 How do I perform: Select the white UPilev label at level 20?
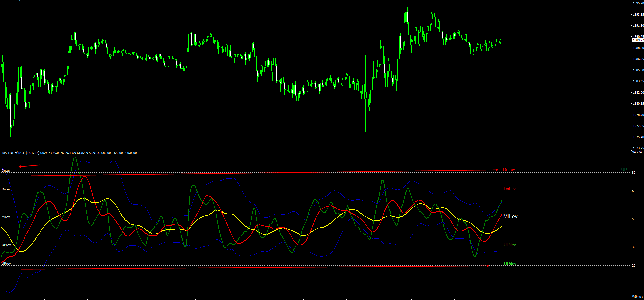point(6,264)
